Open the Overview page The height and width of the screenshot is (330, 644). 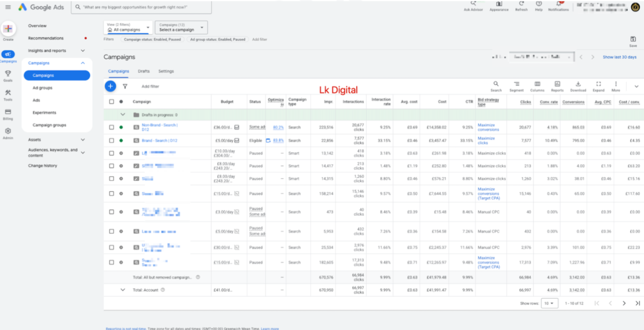(x=37, y=26)
